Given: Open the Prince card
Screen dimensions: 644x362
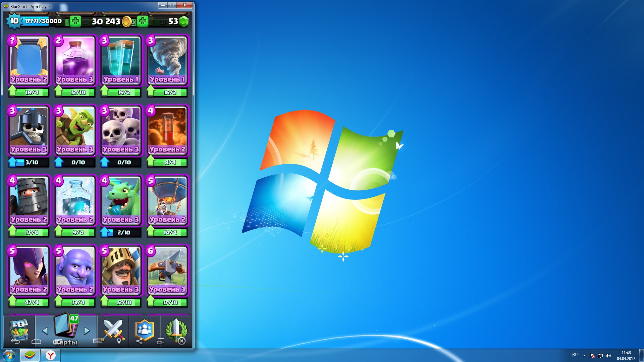Looking at the screenshot, I should point(121,270).
